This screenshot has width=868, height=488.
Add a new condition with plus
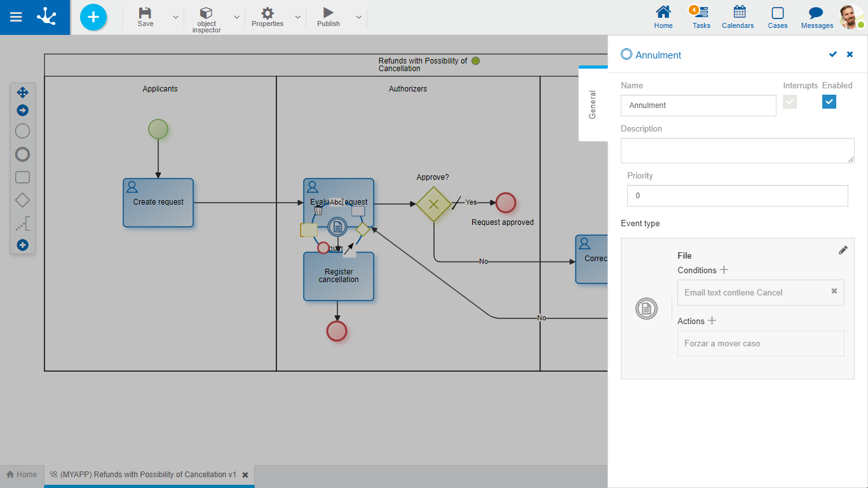(724, 270)
